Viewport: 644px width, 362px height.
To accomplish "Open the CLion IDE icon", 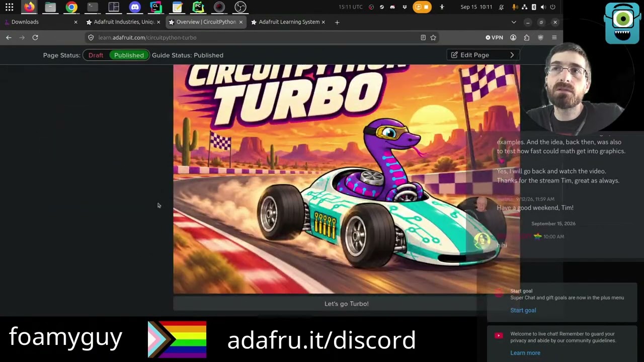I will [x=156, y=7].
